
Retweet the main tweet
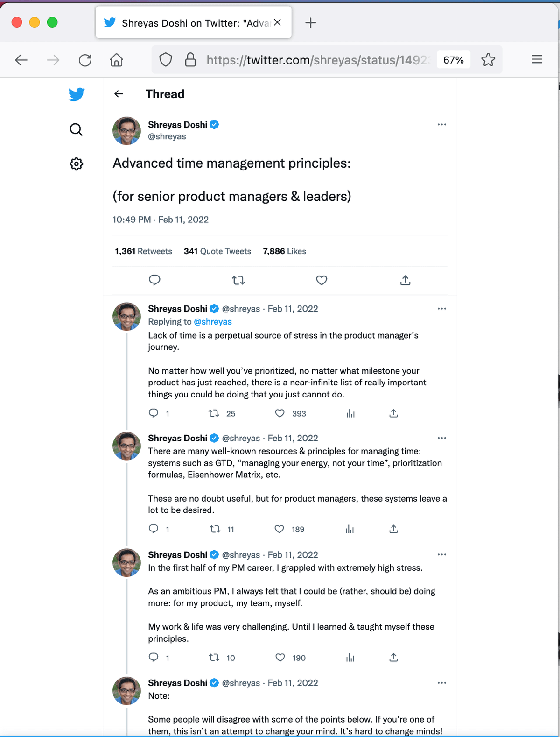pyautogui.click(x=238, y=280)
